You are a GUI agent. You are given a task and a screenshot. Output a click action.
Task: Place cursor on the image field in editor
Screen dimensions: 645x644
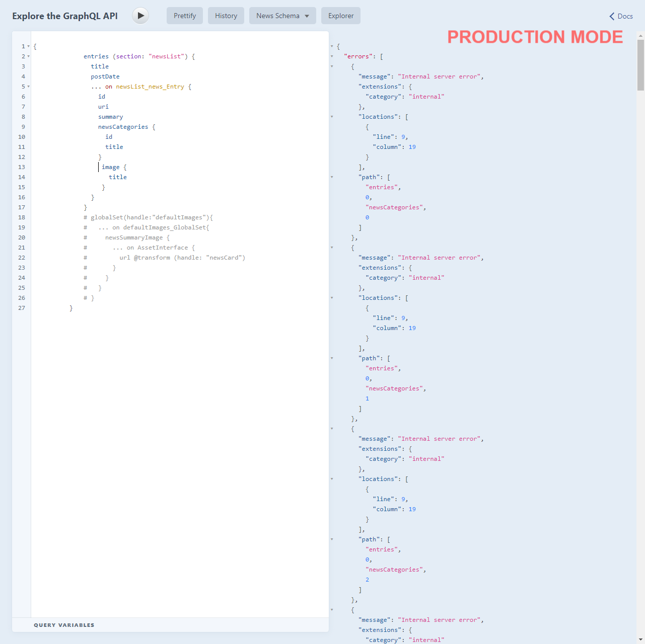click(x=111, y=167)
